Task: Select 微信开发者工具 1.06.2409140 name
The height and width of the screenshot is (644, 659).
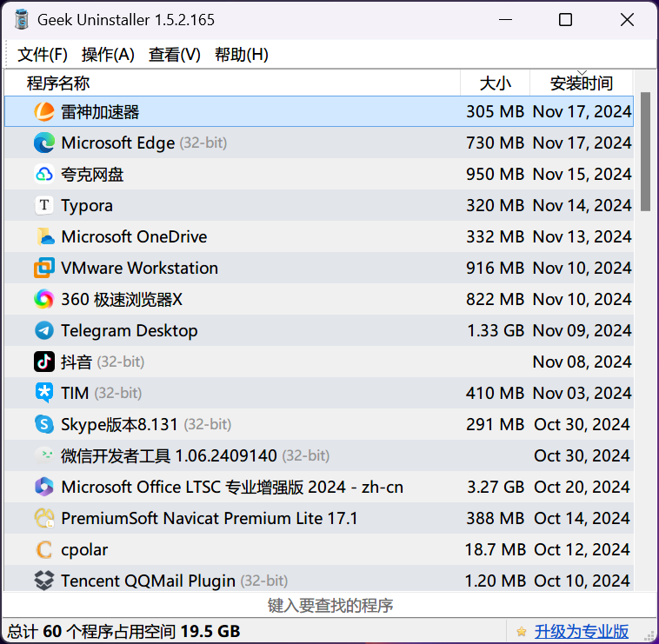Action: (x=169, y=455)
